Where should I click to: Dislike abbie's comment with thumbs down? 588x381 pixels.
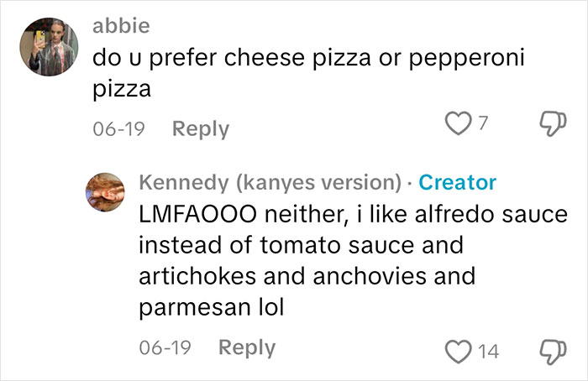(x=553, y=123)
